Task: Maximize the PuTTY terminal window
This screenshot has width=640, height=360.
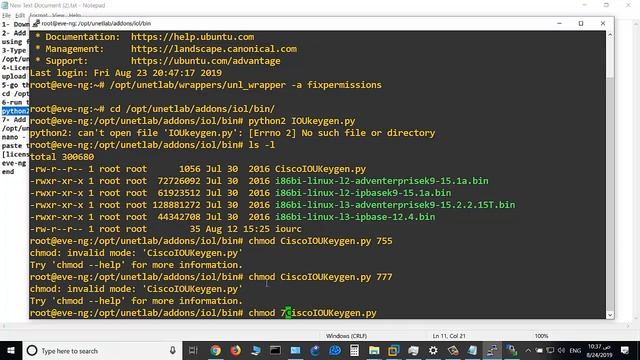Action: coord(581,23)
